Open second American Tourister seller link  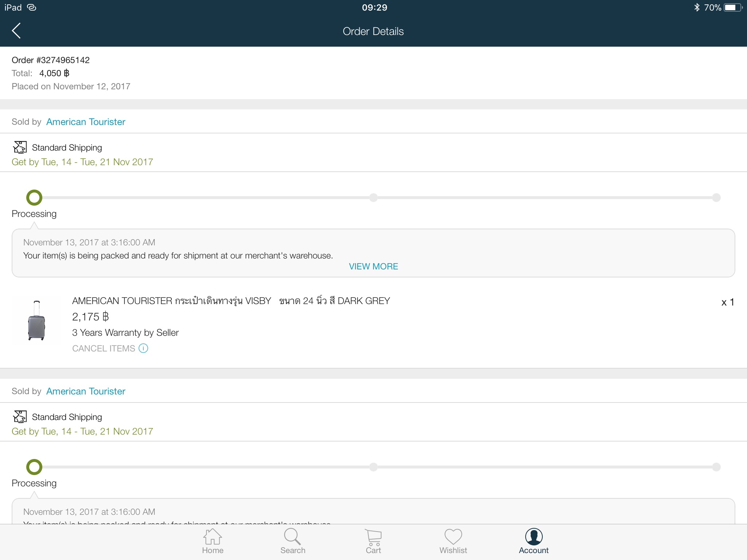(x=86, y=391)
